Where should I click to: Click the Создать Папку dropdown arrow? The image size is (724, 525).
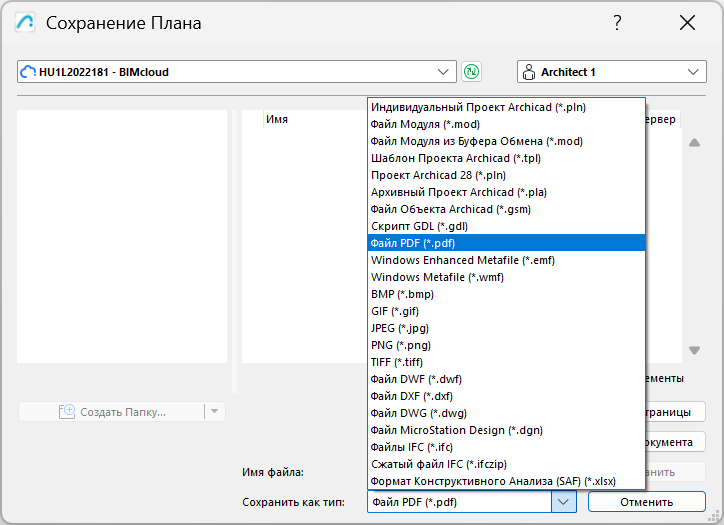(214, 411)
